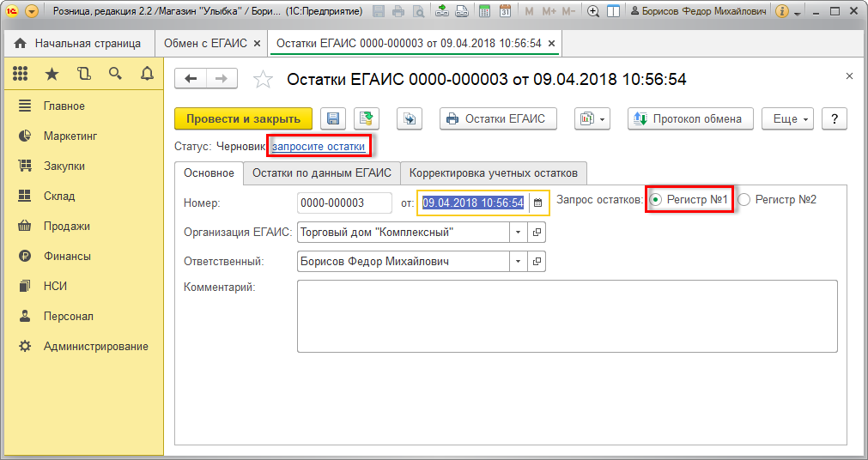
Task: Print with the Остатки ЕГАИС button
Action: pos(498,118)
